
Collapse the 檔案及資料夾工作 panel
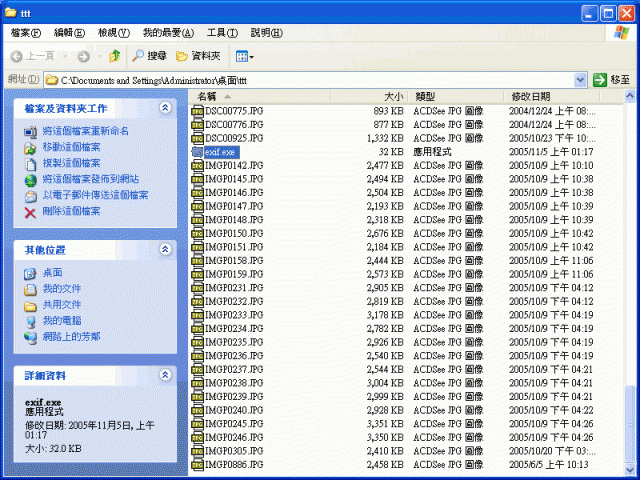click(165, 107)
